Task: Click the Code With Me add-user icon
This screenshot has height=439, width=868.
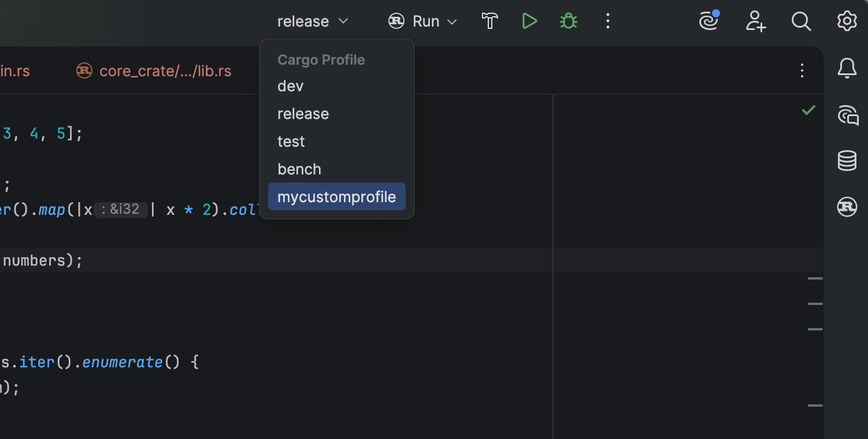Action: 755,21
